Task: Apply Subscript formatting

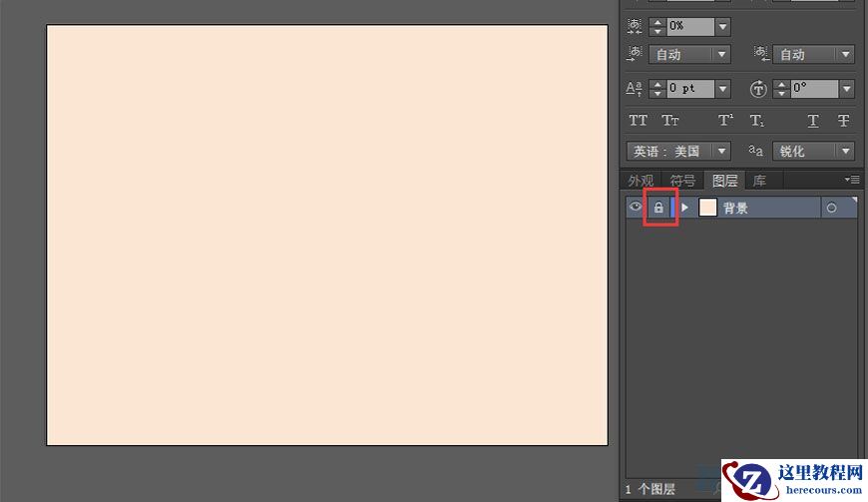Action: (756, 121)
